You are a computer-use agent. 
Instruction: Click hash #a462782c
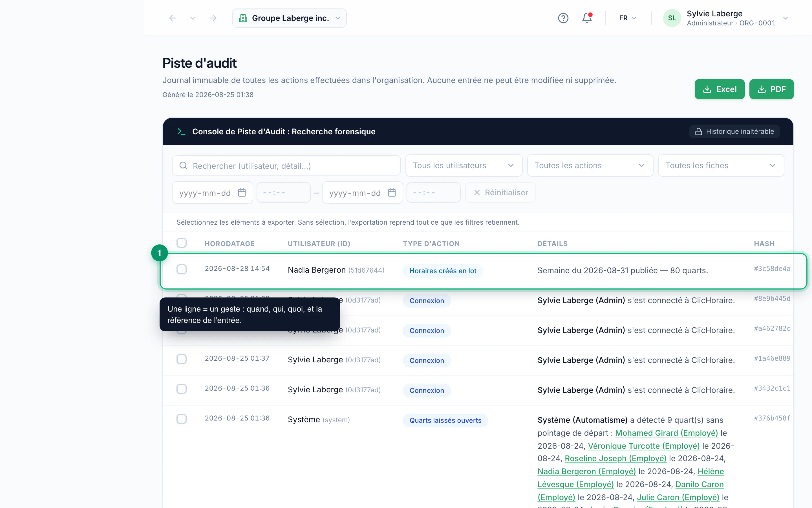point(772,329)
